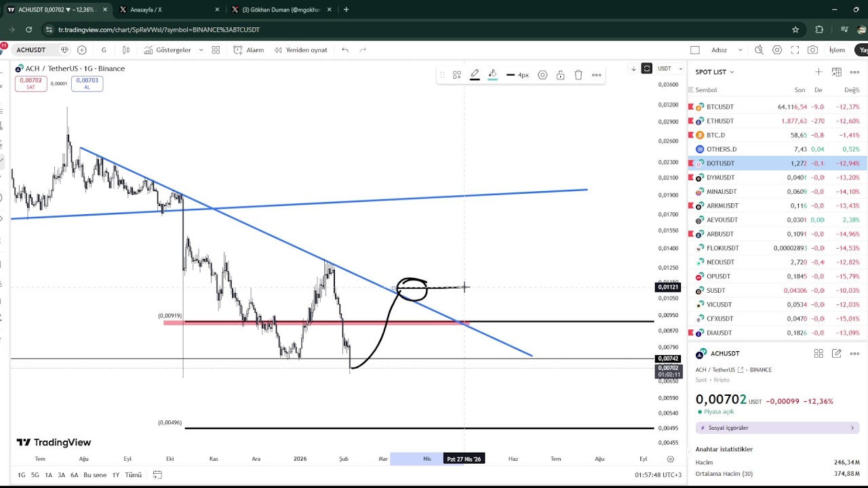Sort the watchlist by Sembol column
This screenshot has height=488, width=868.
point(706,90)
